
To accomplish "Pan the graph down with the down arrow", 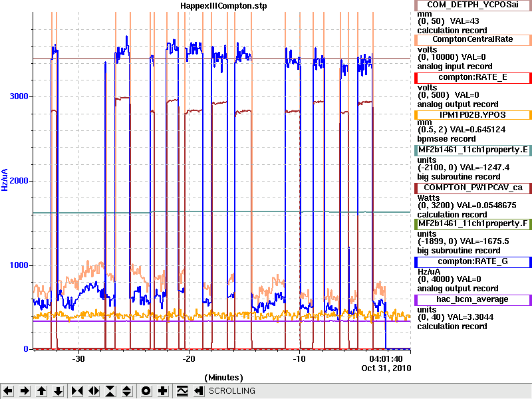I will tap(59, 391).
